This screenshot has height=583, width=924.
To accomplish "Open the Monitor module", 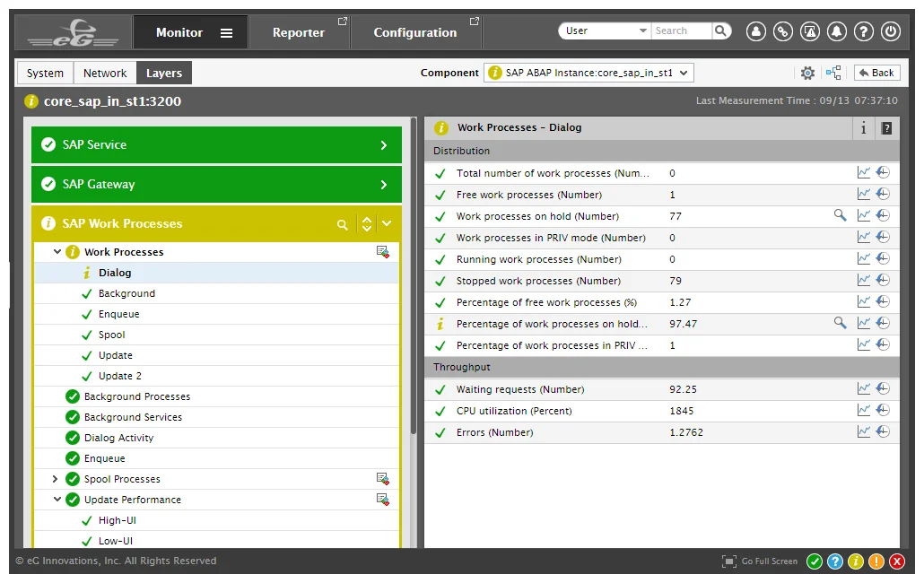I will [179, 33].
